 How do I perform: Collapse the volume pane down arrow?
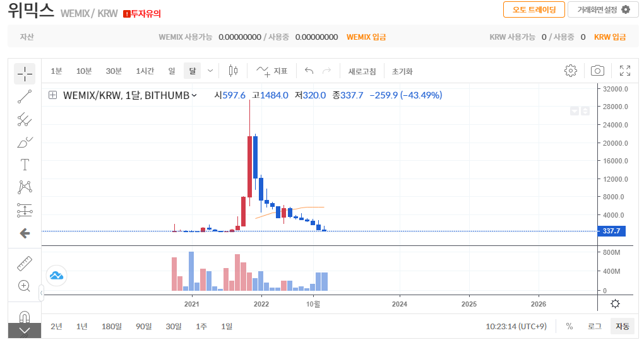(575, 111)
